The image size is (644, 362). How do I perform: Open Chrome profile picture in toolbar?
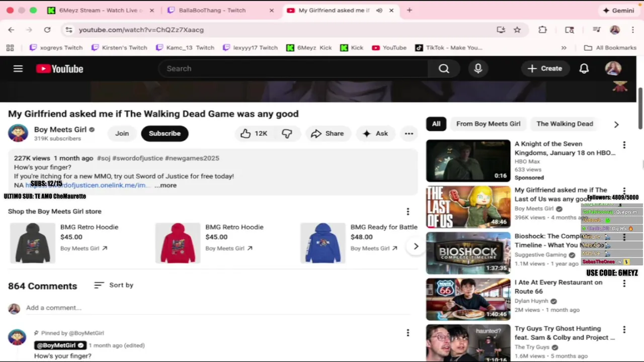point(615,30)
